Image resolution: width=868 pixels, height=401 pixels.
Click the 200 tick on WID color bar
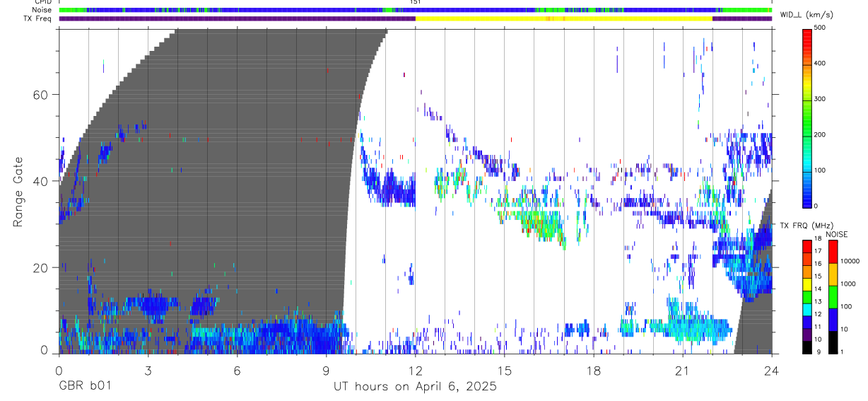820,134
